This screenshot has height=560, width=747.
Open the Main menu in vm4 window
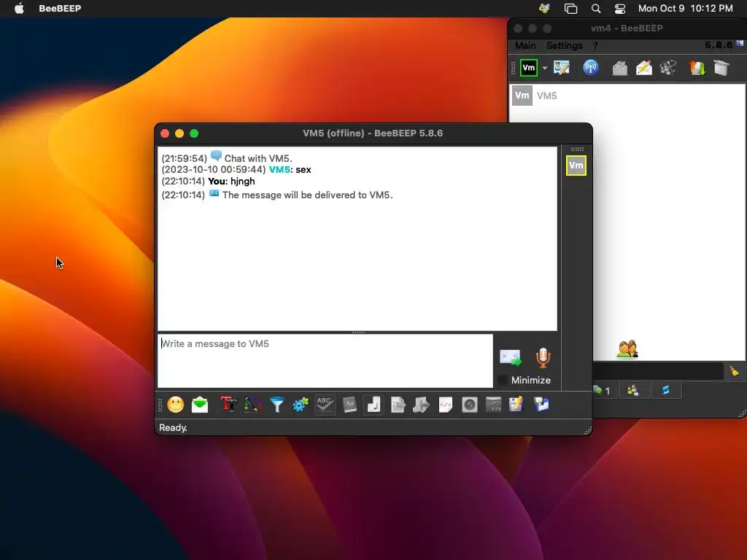pyautogui.click(x=525, y=46)
